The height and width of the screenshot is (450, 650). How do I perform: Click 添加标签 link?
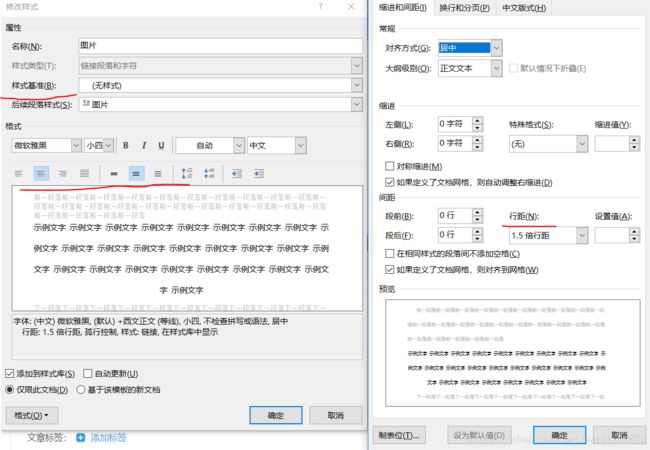(x=108, y=437)
